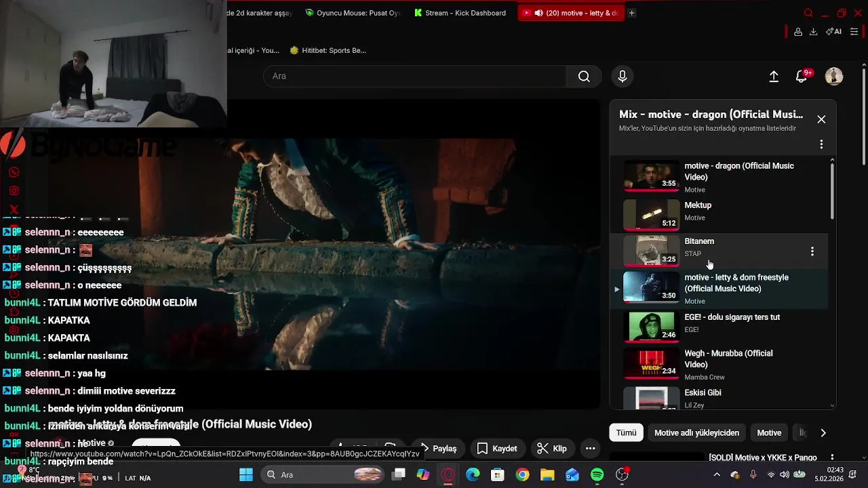Open WhatsApp icon in Opera sidebar
868x488 pixels.
point(14,173)
